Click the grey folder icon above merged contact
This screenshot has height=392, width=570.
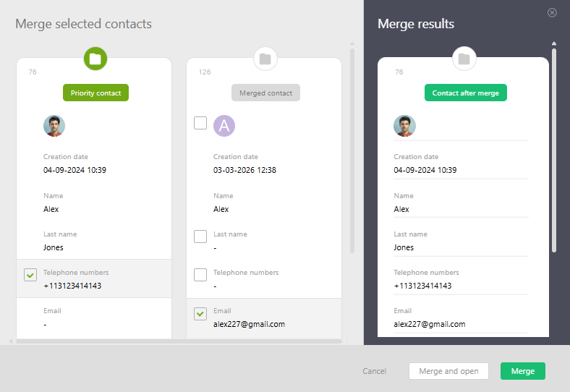pyautogui.click(x=265, y=59)
